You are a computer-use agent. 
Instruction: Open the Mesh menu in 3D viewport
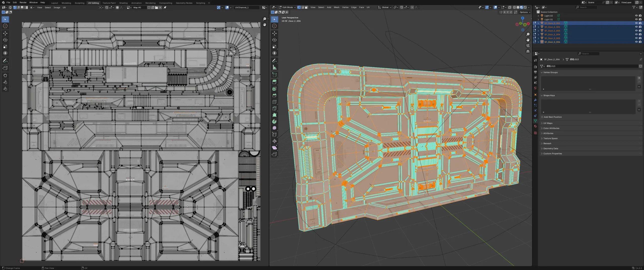[336, 7]
